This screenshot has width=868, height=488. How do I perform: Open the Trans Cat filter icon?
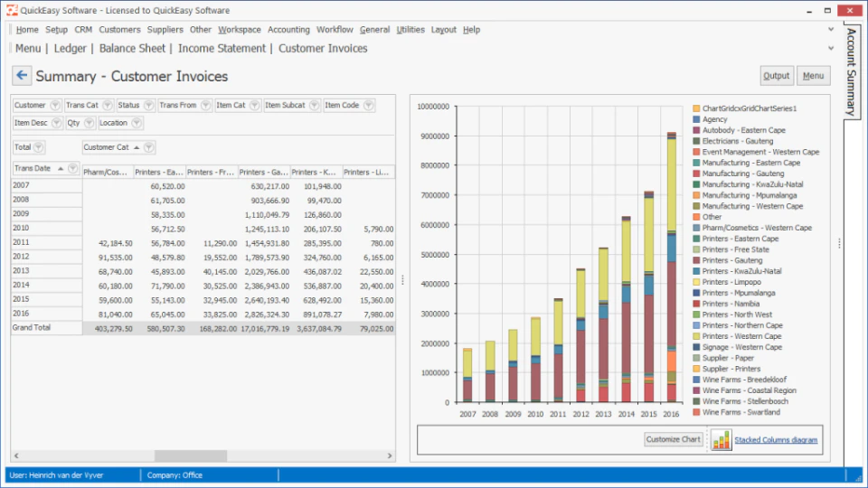click(108, 105)
